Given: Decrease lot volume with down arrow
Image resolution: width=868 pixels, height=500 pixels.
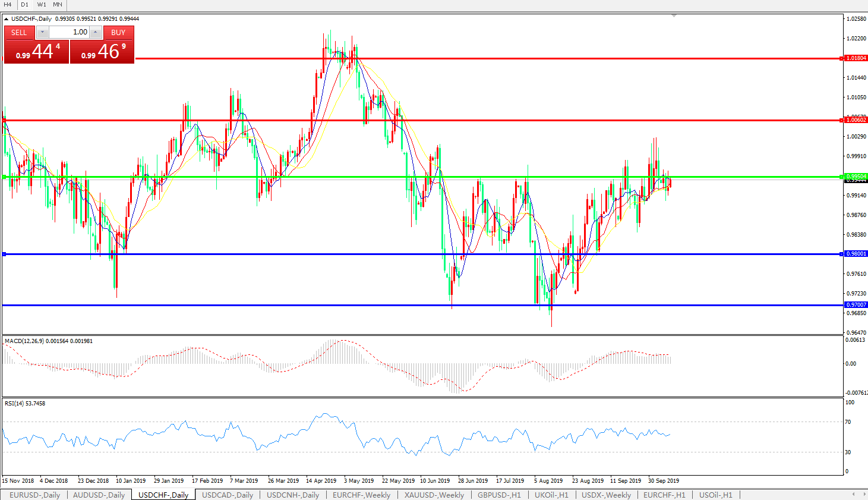Looking at the screenshot, I should tap(43, 32).
